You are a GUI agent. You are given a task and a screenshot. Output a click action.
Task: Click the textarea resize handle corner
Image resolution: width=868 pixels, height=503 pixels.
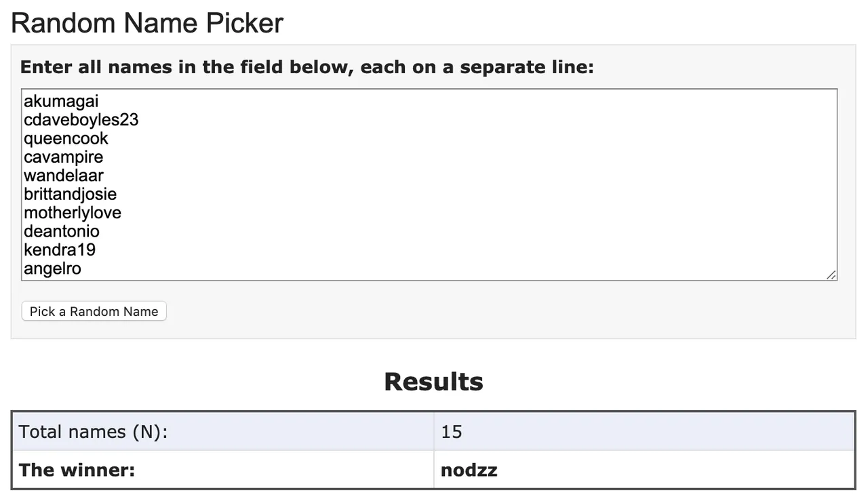(831, 275)
